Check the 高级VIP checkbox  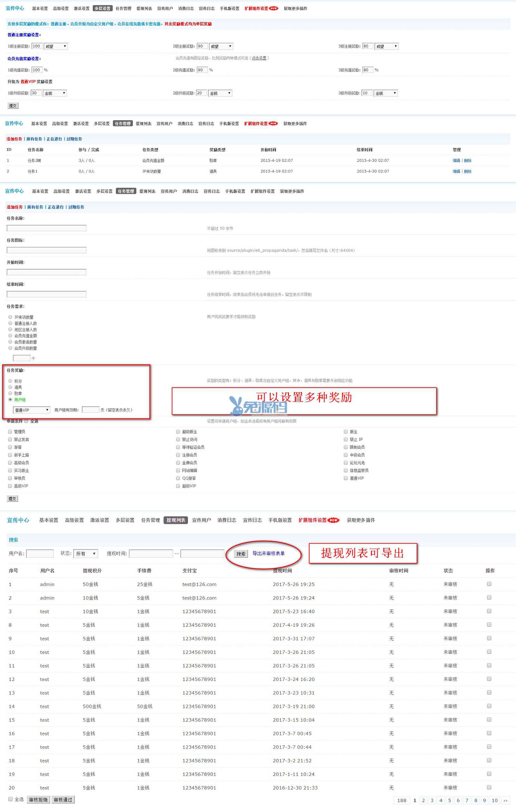(10, 486)
